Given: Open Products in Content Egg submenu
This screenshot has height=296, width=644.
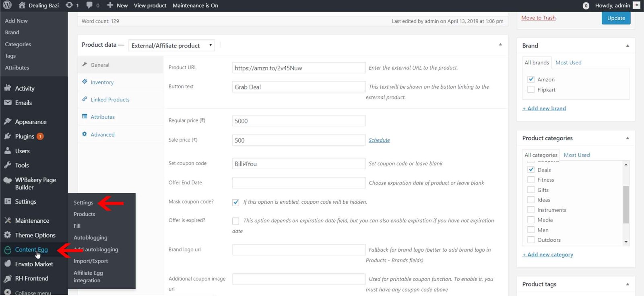Looking at the screenshot, I should [84, 214].
